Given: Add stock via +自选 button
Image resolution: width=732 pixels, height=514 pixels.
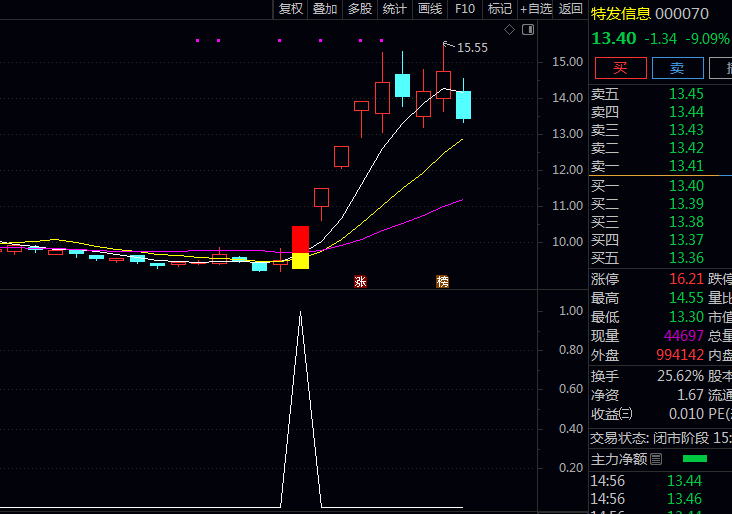Looking at the screenshot, I should [x=535, y=9].
